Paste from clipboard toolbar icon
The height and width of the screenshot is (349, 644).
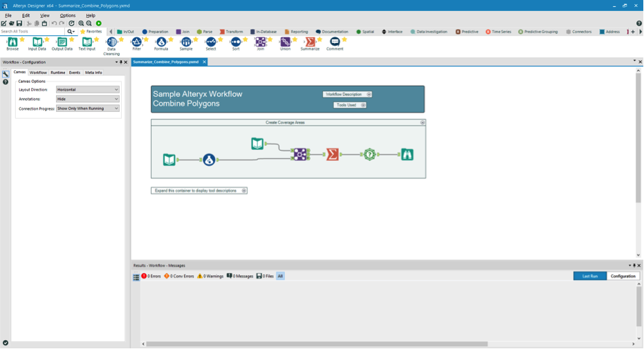44,23
